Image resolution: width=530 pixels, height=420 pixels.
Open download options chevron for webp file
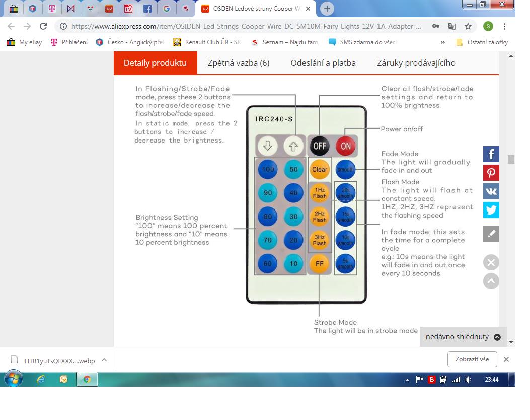104,360
